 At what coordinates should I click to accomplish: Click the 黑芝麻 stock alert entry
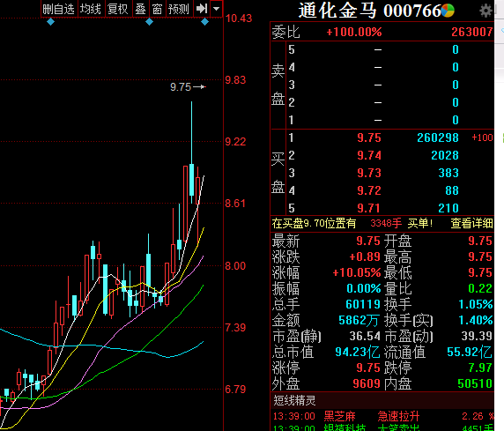pyautogui.click(x=339, y=416)
